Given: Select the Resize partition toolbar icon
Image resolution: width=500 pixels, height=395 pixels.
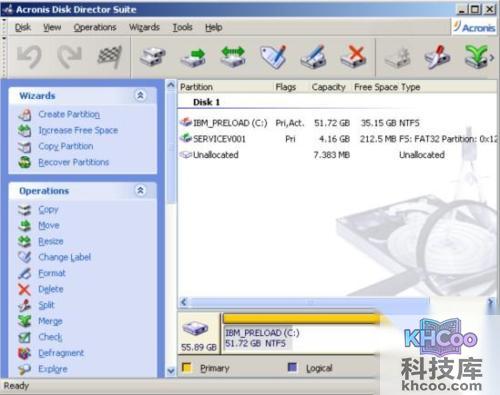Looking at the screenshot, I should (x=233, y=57).
